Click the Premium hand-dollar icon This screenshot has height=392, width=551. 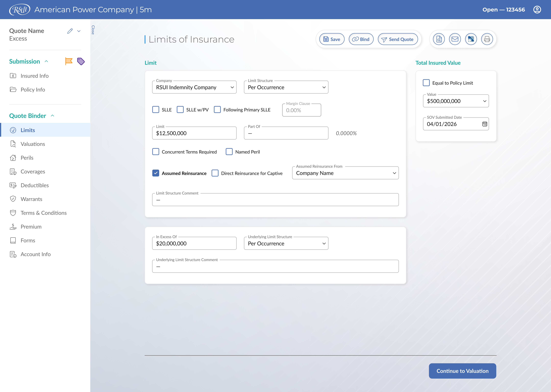13,226
